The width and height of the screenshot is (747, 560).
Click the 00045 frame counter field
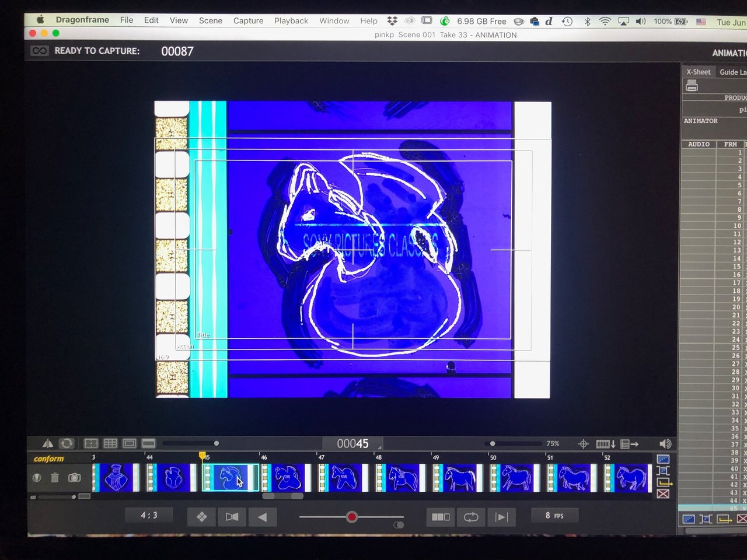[x=352, y=444]
